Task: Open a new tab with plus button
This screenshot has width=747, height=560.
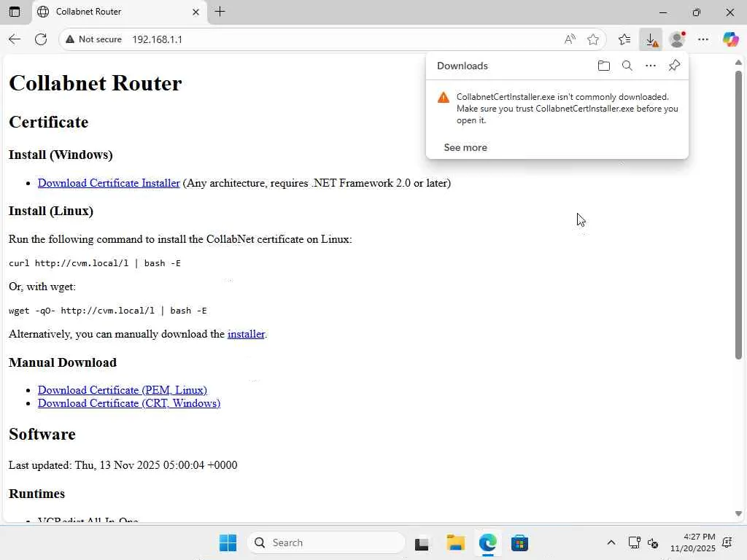Action: pos(220,12)
